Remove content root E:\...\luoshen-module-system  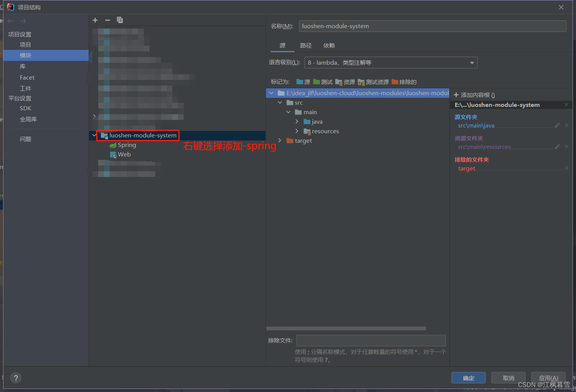[x=566, y=105]
